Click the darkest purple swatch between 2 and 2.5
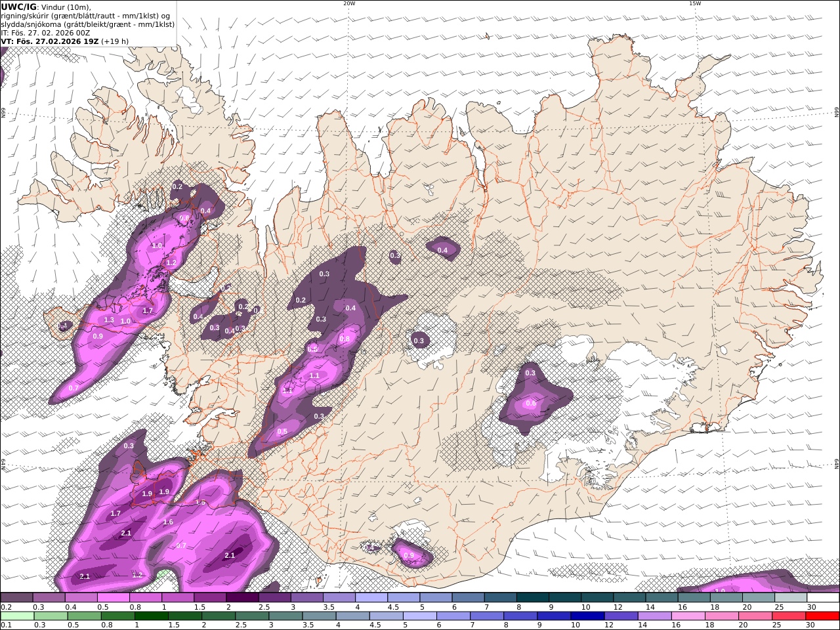The width and height of the screenshot is (840, 630). point(242,598)
